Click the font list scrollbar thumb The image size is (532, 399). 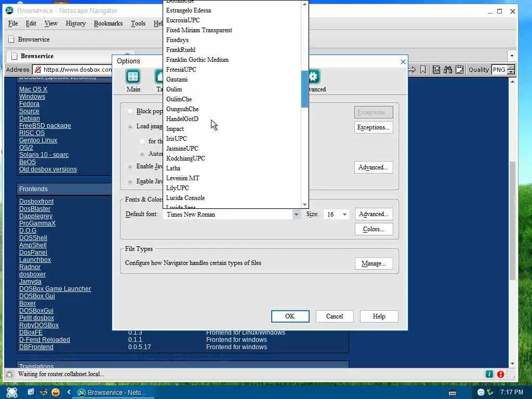click(304, 89)
